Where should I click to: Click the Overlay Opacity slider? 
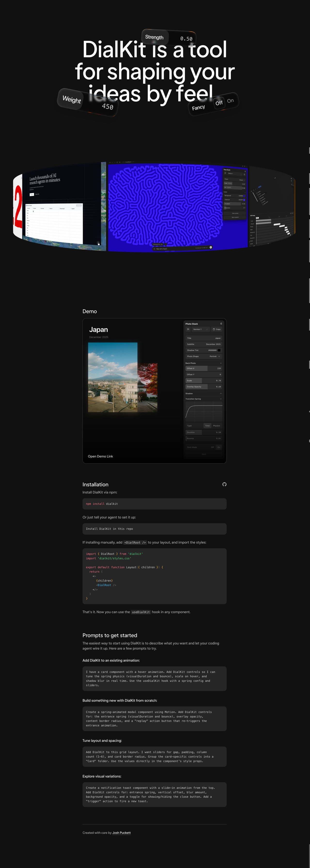[204, 386]
